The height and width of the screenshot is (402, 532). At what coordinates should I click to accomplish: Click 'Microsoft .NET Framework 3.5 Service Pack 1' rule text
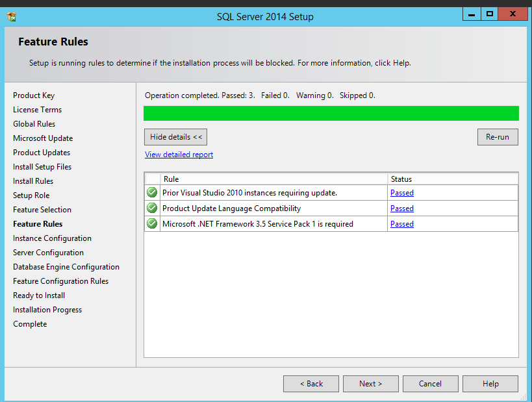[x=258, y=224]
